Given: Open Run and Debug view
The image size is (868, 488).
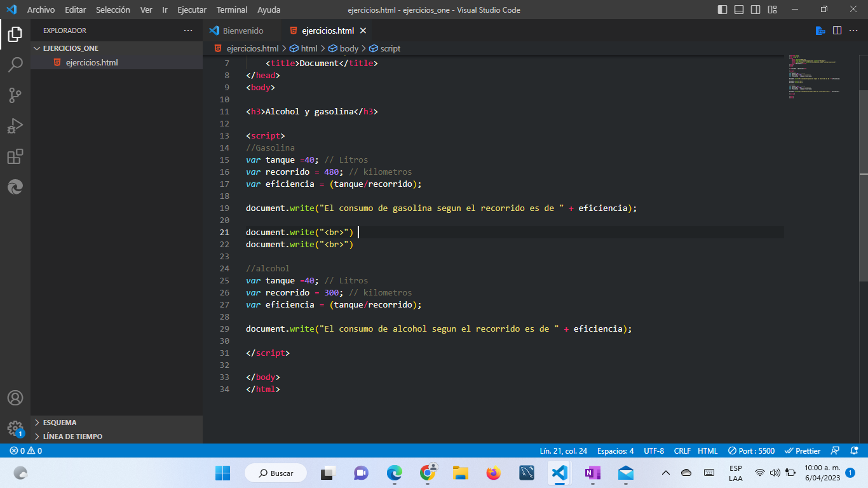Looking at the screenshot, I should [15, 126].
